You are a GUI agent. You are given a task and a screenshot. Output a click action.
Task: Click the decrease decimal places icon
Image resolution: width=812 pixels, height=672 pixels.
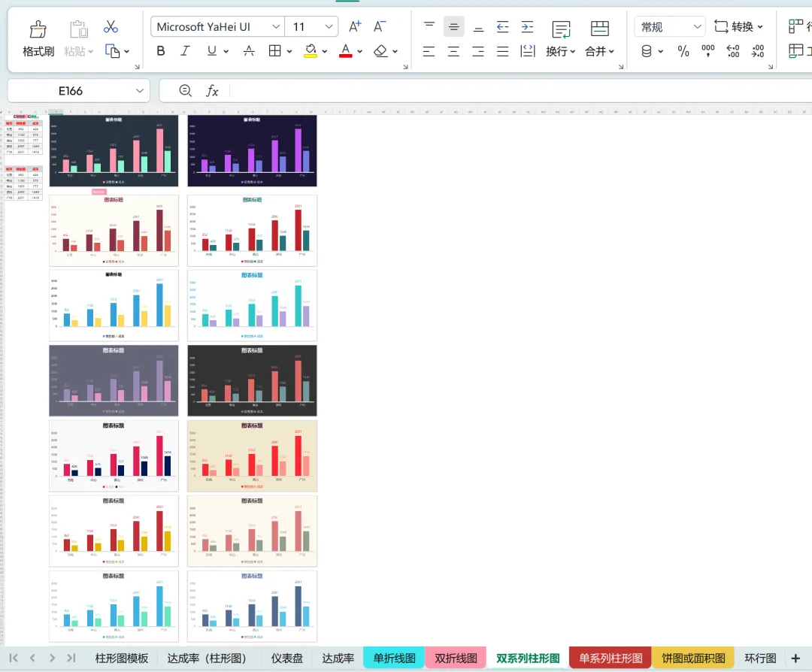pyautogui.click(x=758, y=50)
